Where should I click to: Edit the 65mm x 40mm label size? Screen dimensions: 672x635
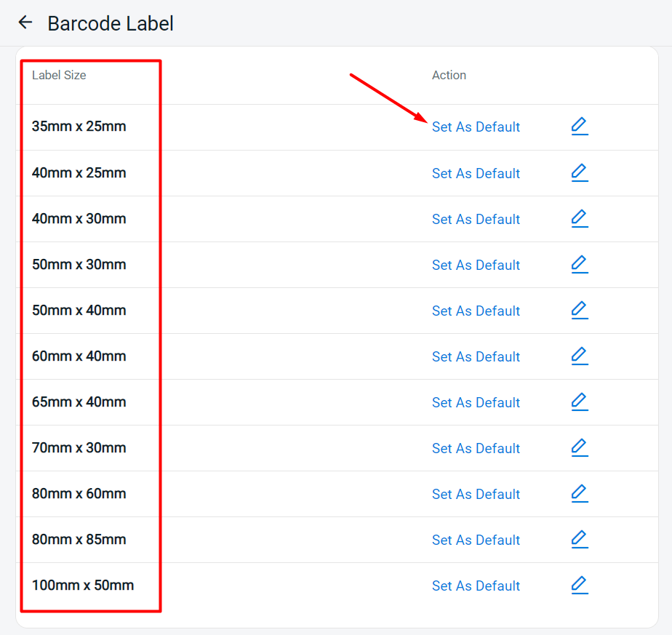[x=579, y=402]
